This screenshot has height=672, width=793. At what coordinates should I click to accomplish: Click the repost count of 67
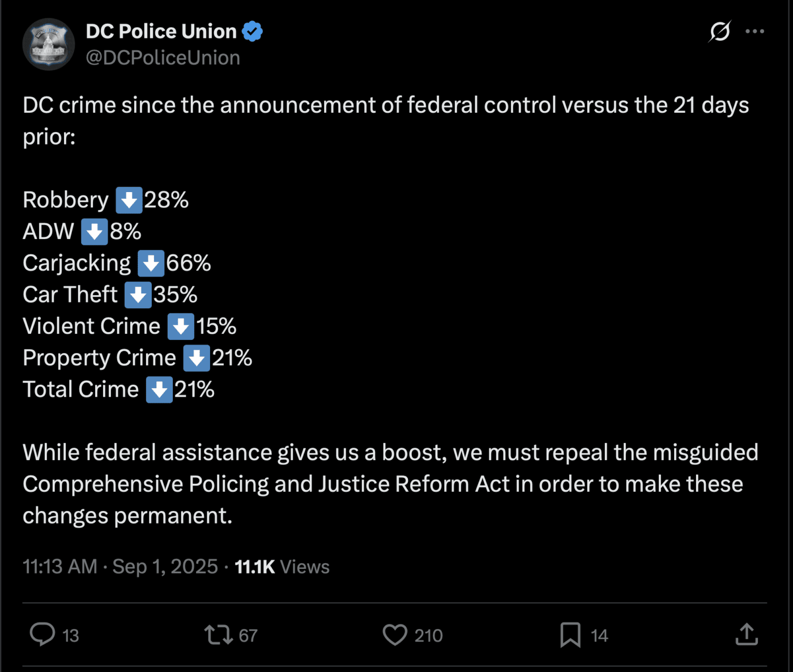point(248,636)
